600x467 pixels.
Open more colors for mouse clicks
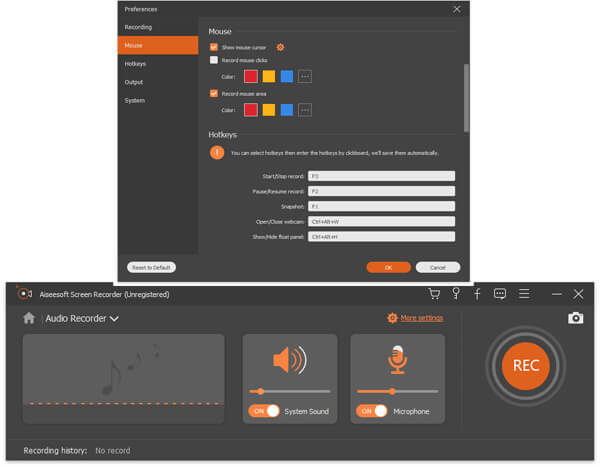pos(305,77)
